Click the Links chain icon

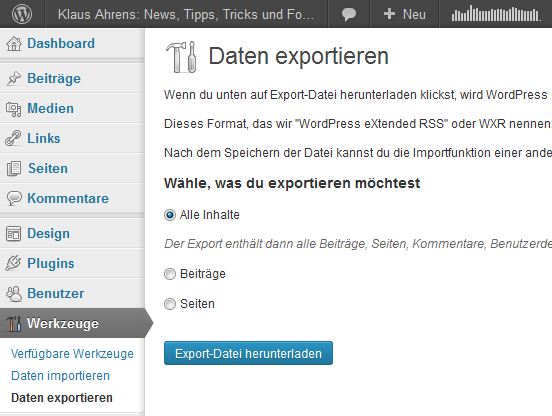(x=13, y=138)
